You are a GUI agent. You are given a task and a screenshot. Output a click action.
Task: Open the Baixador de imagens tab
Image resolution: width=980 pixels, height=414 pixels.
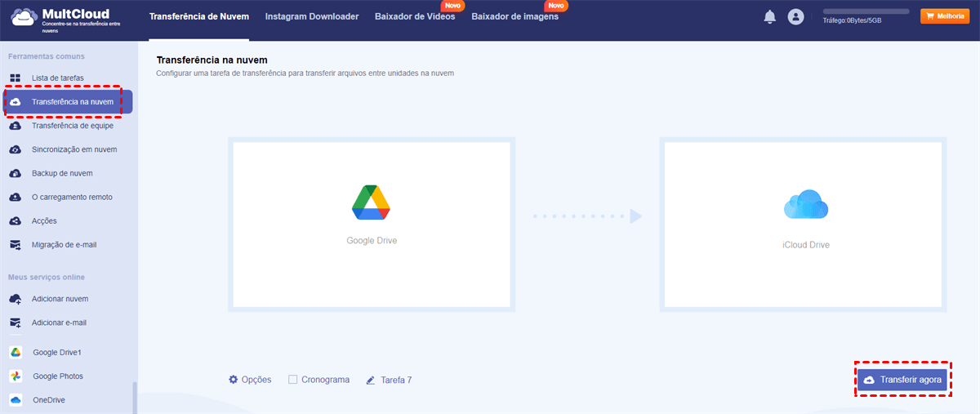(514, 16)
